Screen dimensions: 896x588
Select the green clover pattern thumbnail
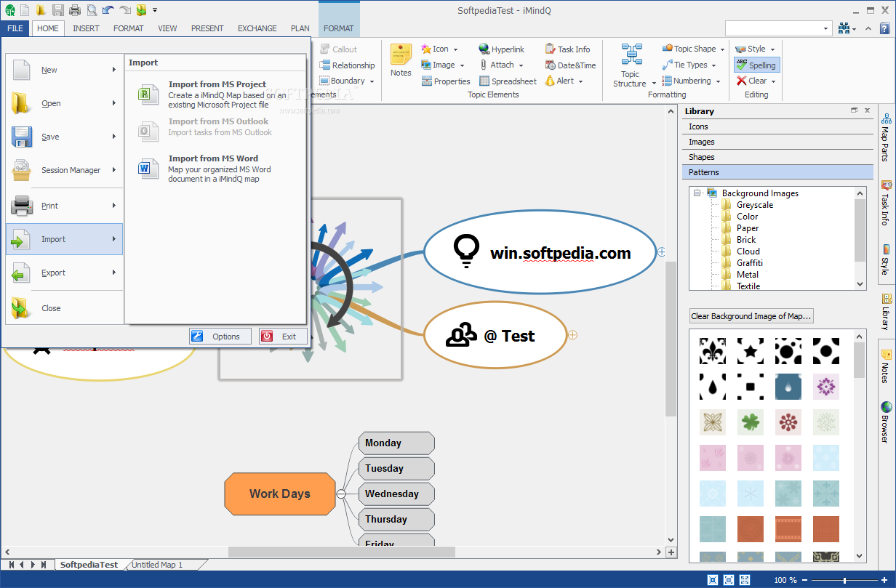coord(750,422)
